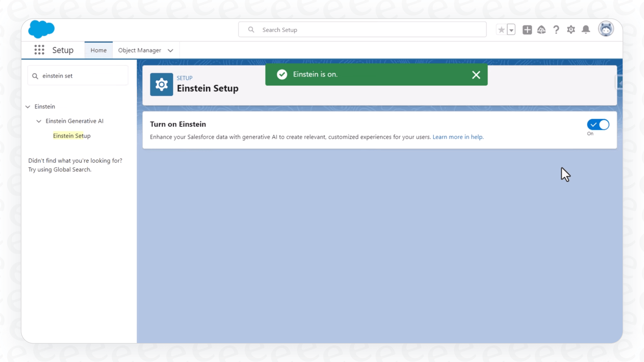Open Setup with the gear icon
644x362 pixels.
pos(571,29)
